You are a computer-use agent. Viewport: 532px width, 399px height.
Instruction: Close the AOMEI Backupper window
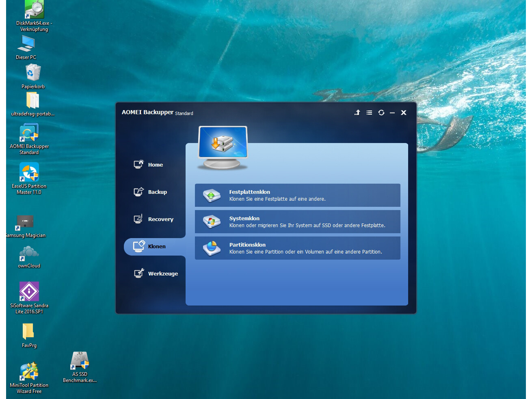[404, 113]
